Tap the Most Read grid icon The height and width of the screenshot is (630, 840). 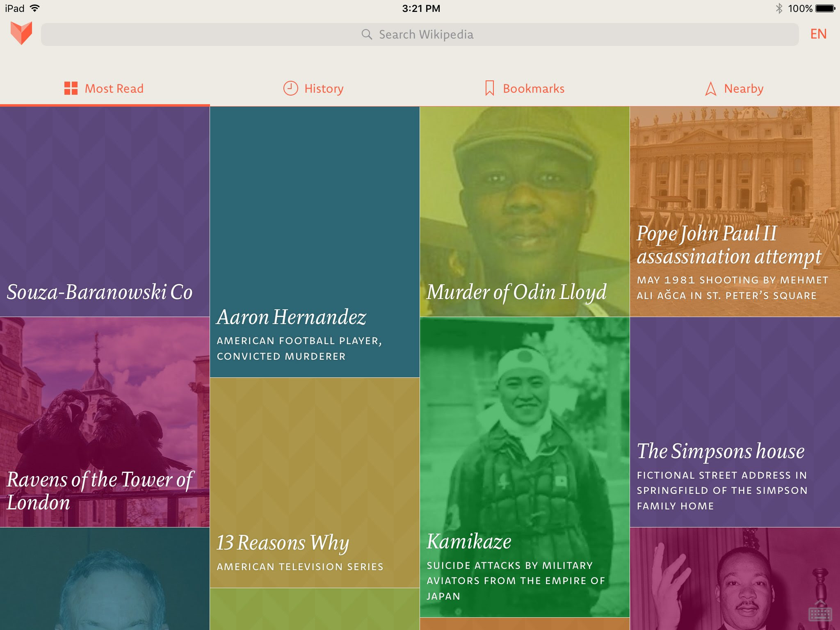coord(71,88)
